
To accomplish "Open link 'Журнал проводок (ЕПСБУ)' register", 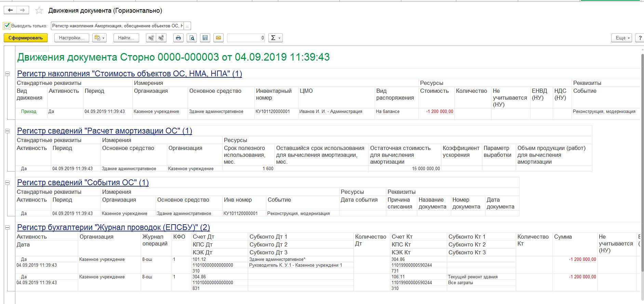I will 113,227.
